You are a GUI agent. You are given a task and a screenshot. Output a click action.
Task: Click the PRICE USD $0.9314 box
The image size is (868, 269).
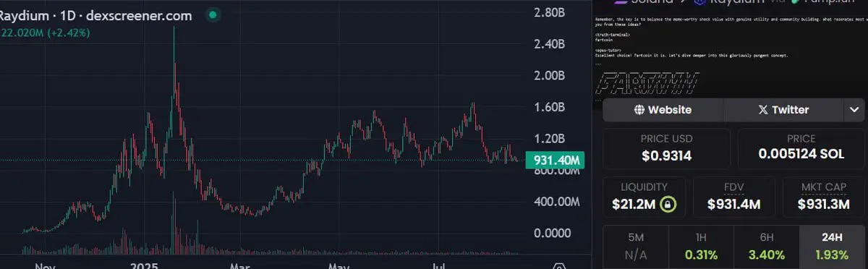pyautogui.click(x=666, y=148)
